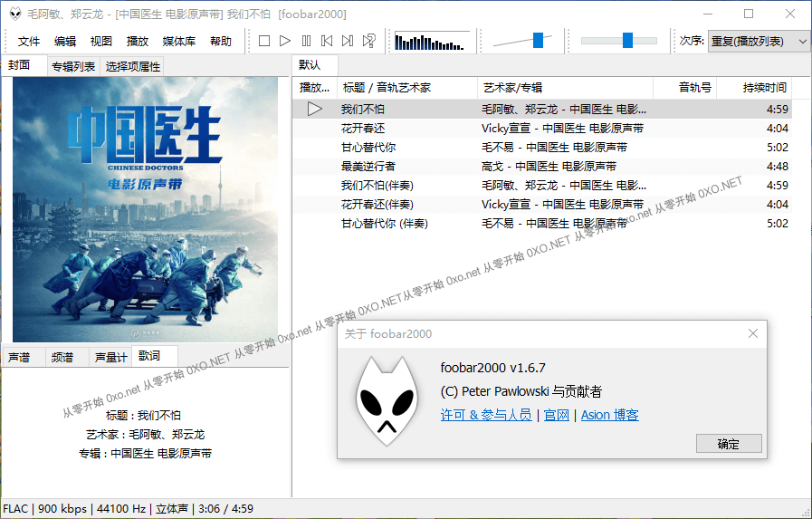The width and height of the screenshot is (812, 519).
Task: Click the now-playing arrow in first row
Action: [315, 109]
